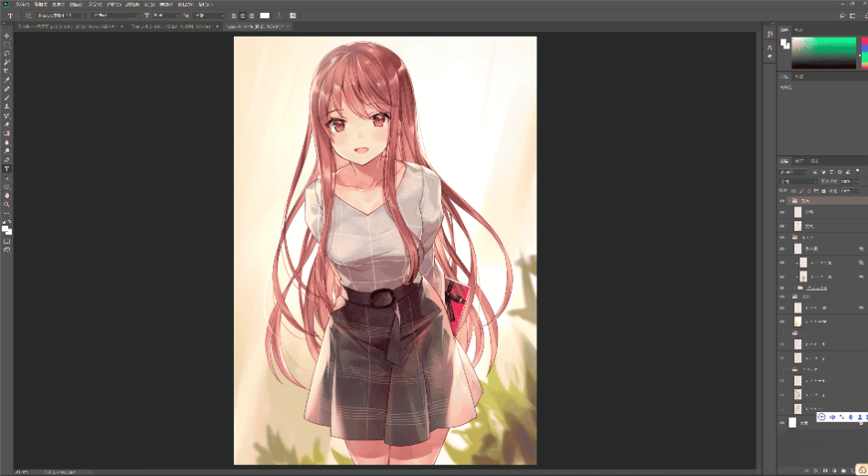Select the Shape tool
Screen dimensions: 868x476
point(6,187)
